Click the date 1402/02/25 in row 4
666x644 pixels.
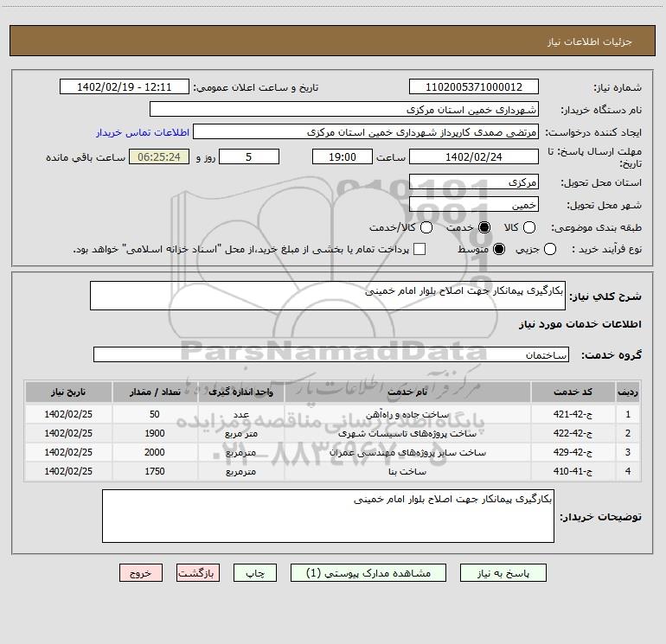(68, 471)
